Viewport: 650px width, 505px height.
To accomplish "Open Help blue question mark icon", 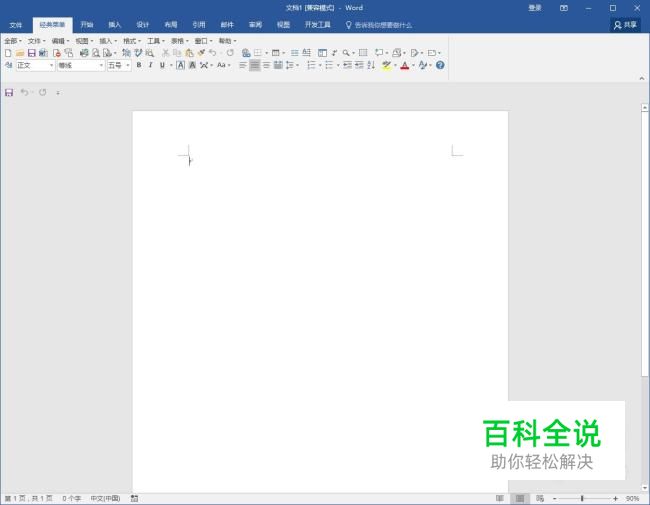I will [440, 65].
